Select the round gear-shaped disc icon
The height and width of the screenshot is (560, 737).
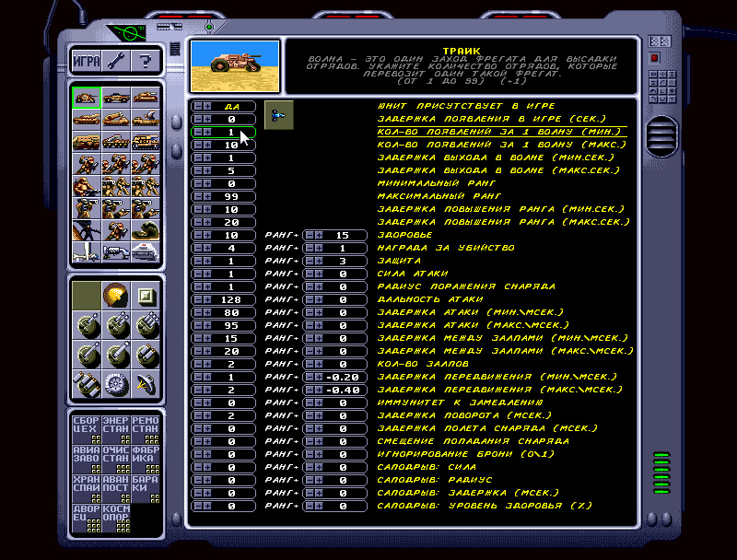[116, 384]
